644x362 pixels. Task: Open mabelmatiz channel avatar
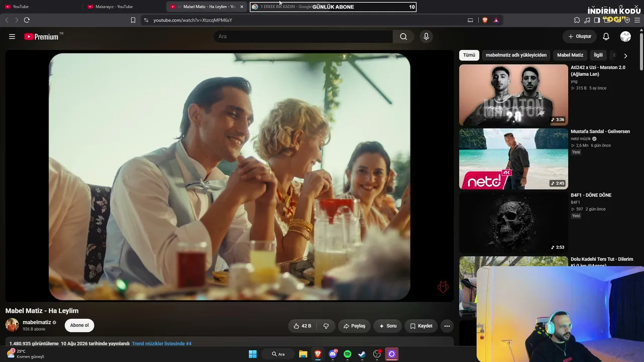pyautogui.click(x=12, y=325)
